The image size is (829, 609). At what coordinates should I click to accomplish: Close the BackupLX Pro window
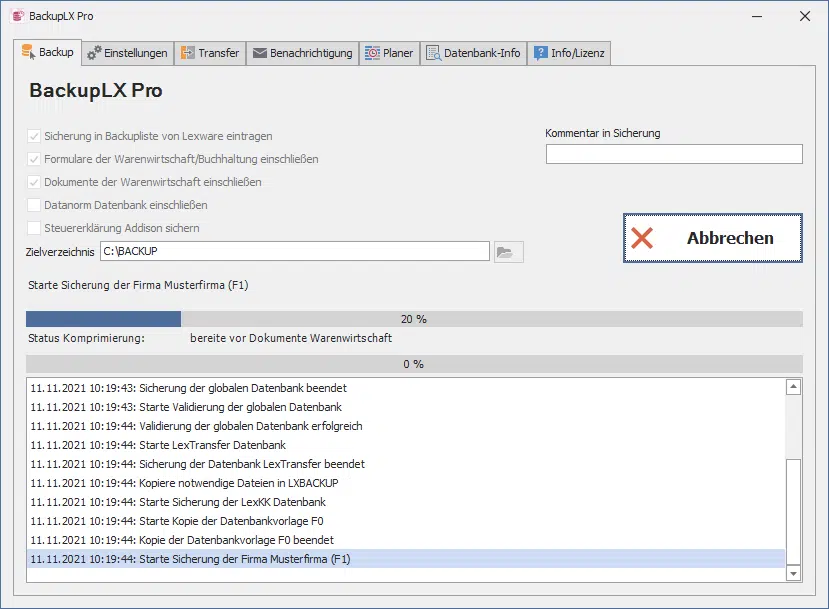point(805,16)
